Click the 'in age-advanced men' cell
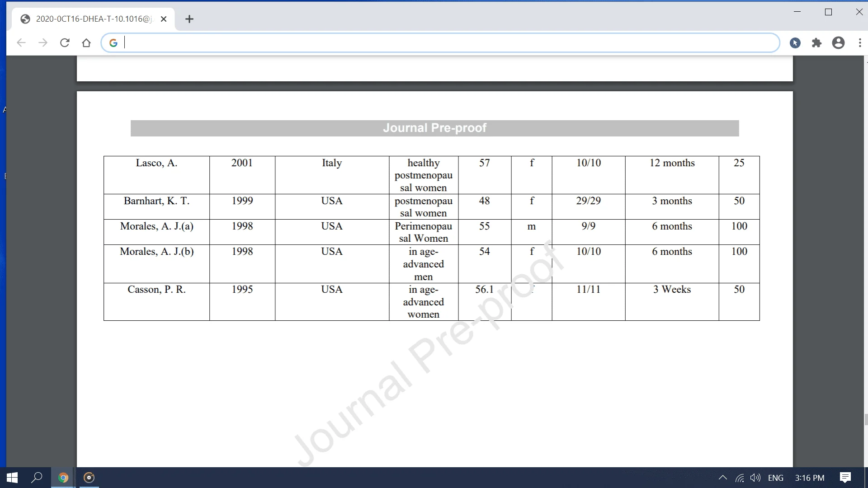Image resolution: width=868 pixels, height=488 pixels. [x=424, y=264]
